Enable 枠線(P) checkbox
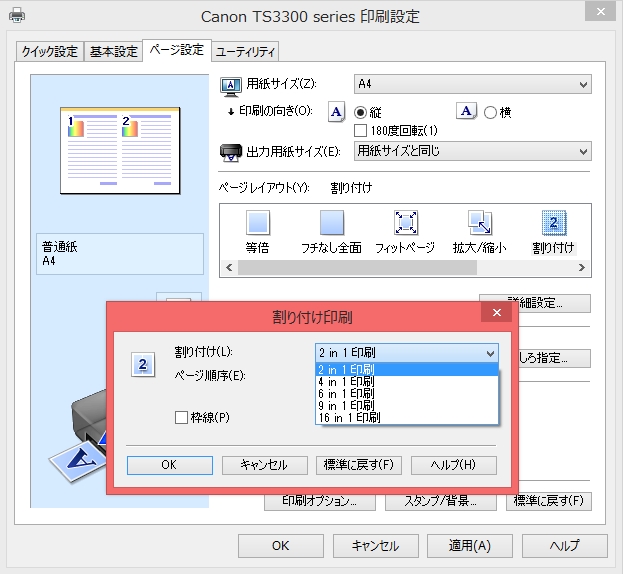This screenshot has height=574, width=623. 181,417
